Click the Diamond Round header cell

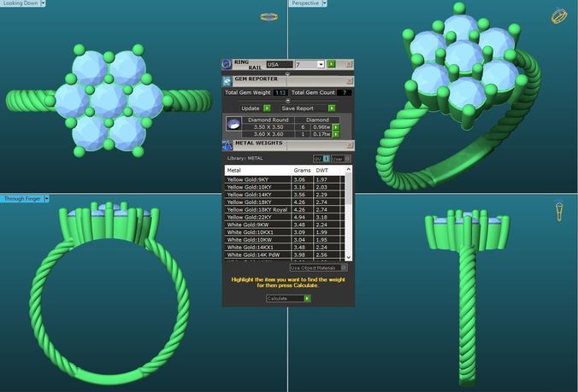point(268,120)
